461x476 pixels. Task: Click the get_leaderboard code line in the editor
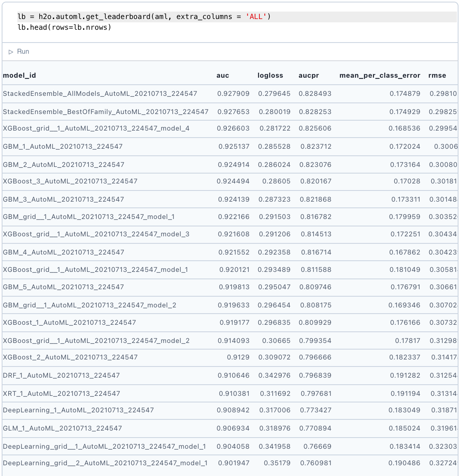(x=144, y=17)
